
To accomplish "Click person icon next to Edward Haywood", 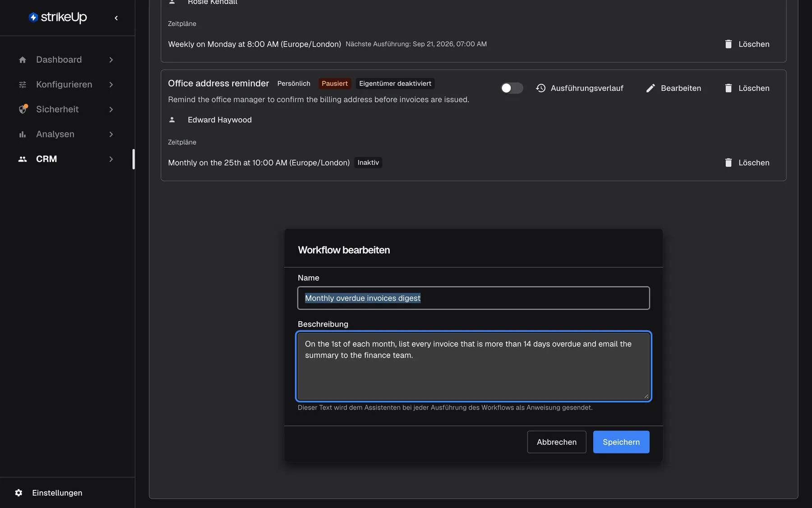I will click(172, 120).
